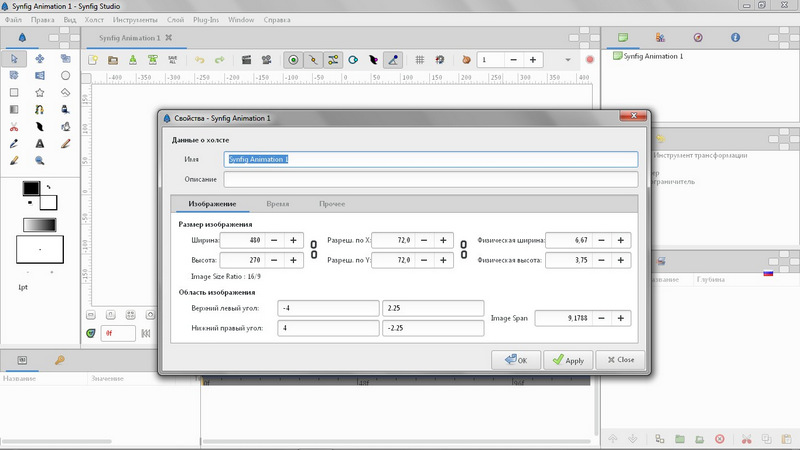The image size is (800, 450).
Task: Undo the last action
Action: coord(199,60)
